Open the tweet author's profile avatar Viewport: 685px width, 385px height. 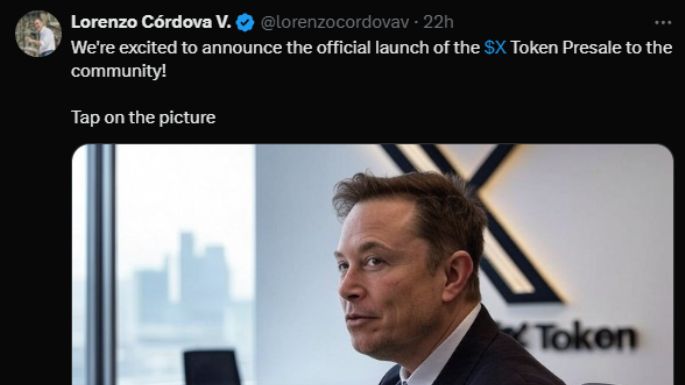coord(38,34)
